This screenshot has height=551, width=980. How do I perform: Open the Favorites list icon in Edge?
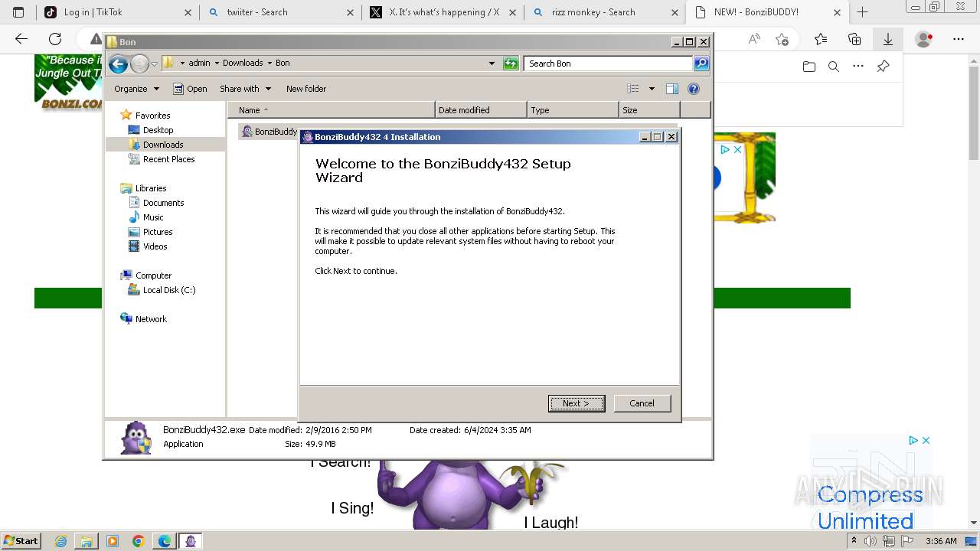[x=821, y=39]
